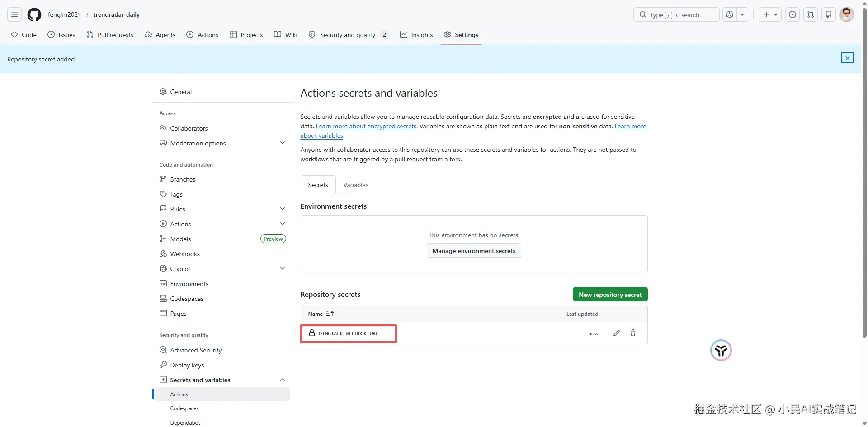This screenshot has height=427, width=868.
Task: Dismiss the 'Repository secret added' banner
Action: [847, 58]
